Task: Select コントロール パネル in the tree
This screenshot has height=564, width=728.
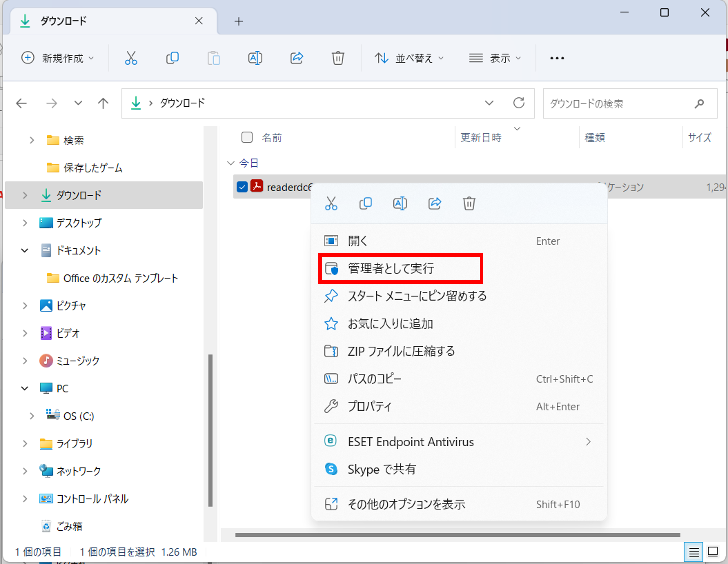Action: click(92, 499)
